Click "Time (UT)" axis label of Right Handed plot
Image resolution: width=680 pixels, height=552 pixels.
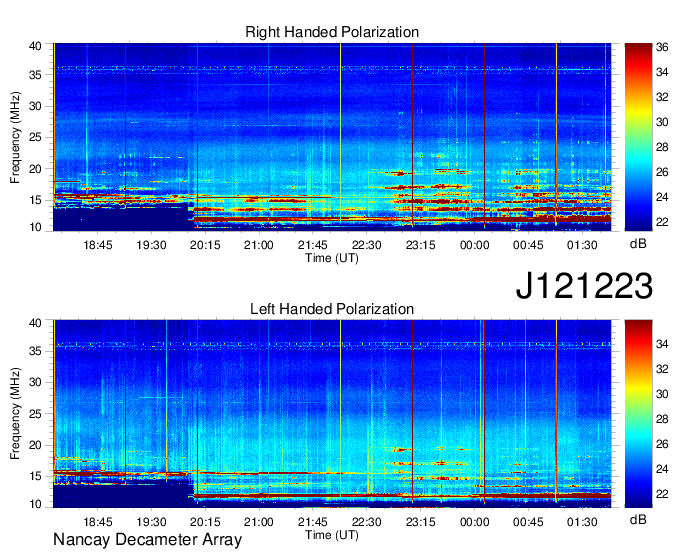point(332,258)
